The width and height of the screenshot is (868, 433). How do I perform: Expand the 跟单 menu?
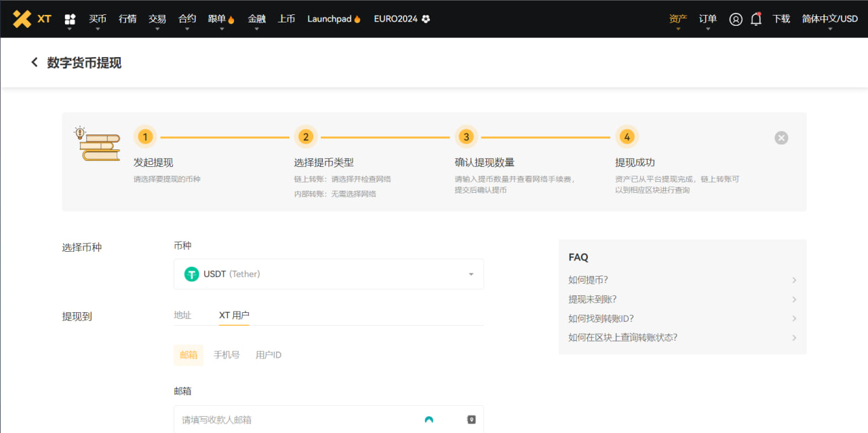(x=222, y=20)
